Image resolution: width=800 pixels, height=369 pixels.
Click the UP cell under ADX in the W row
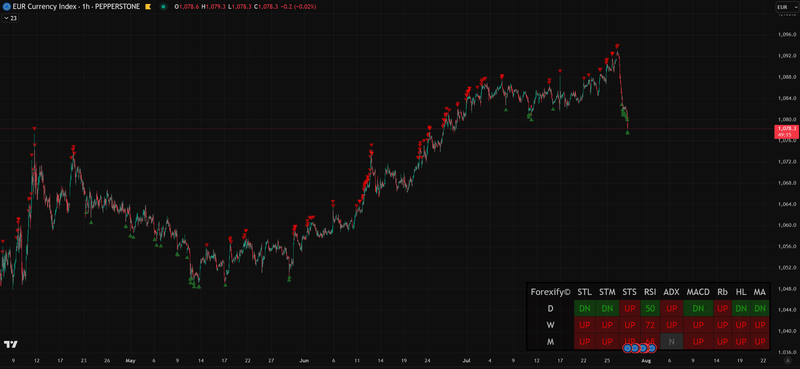point(671,325)
